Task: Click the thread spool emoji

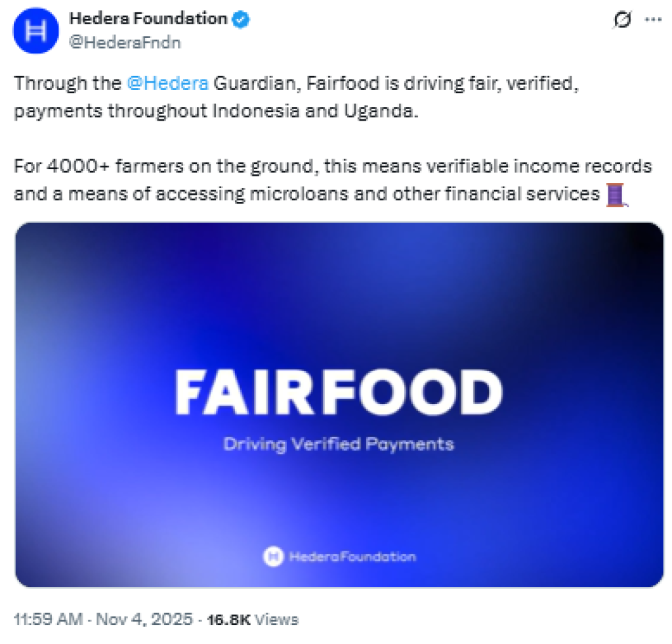Action: tap(616, 195)
